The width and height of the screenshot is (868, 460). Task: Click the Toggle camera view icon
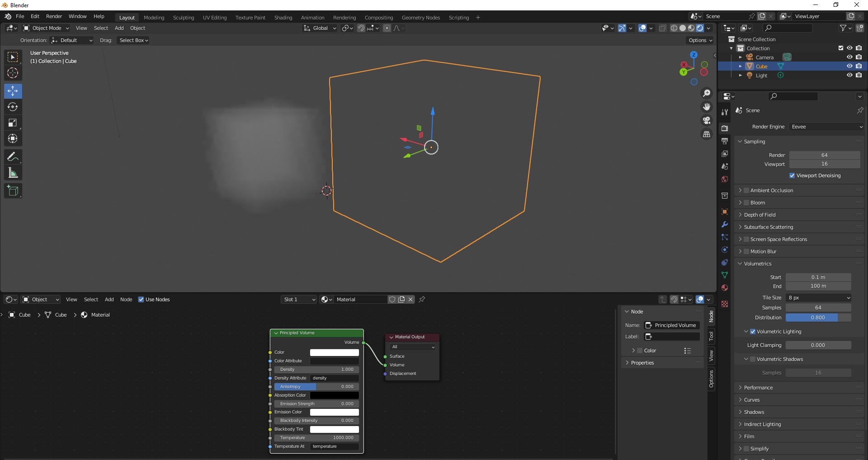[707, 121]
